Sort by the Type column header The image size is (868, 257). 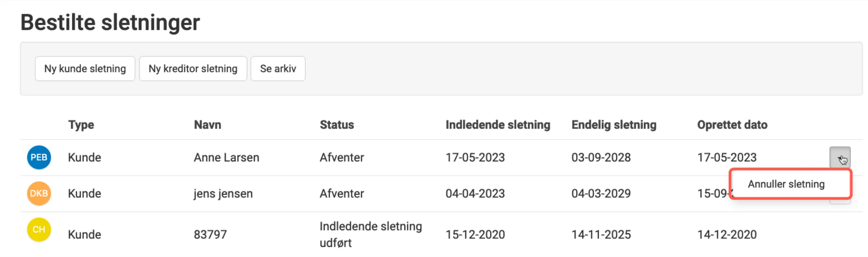[x=81, y=125]
